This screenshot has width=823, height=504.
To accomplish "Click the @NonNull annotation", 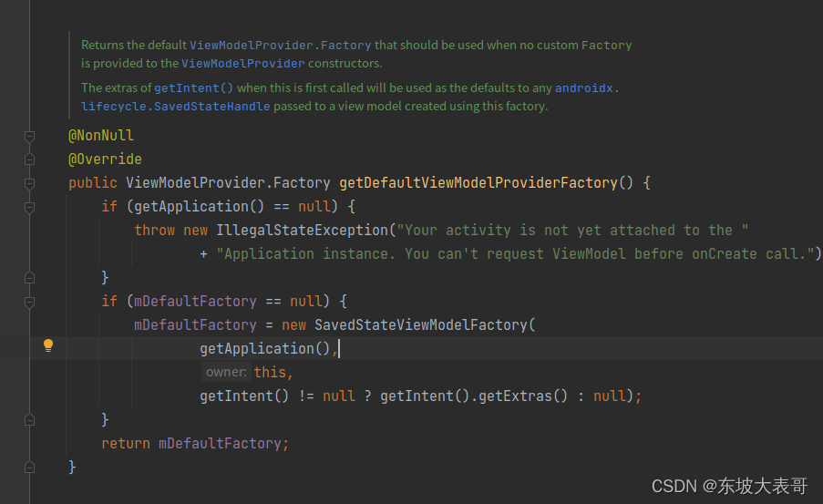I will point(101,136).
